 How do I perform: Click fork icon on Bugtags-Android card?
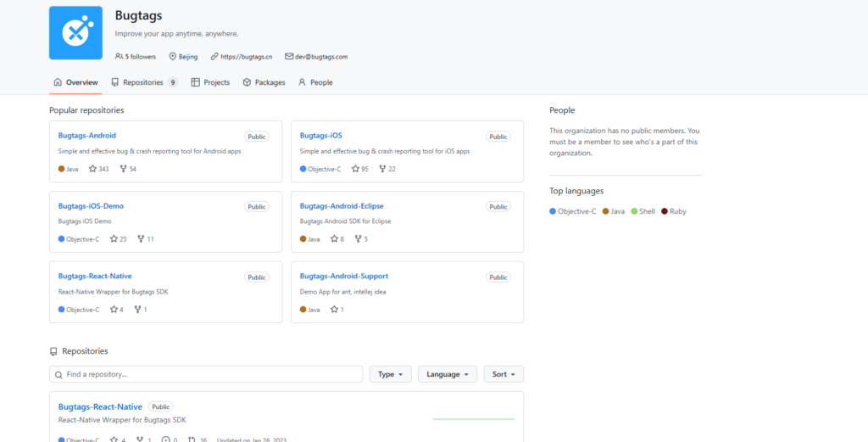[x=124, y=169]
